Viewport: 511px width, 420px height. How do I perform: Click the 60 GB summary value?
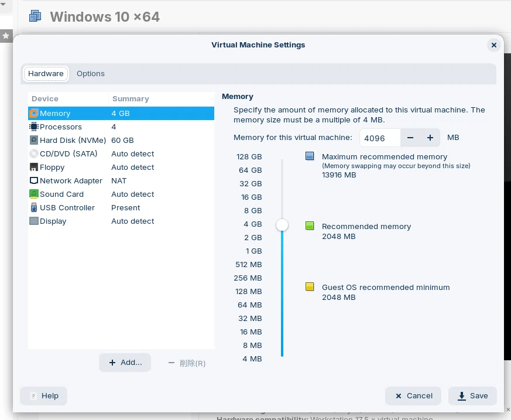pos(122,140)
